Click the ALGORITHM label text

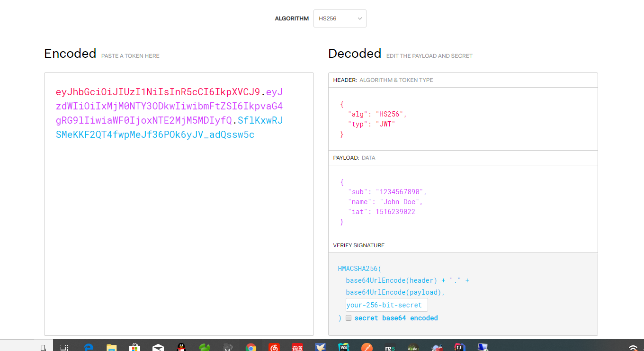pyautogui.click(x=292, y=18)
